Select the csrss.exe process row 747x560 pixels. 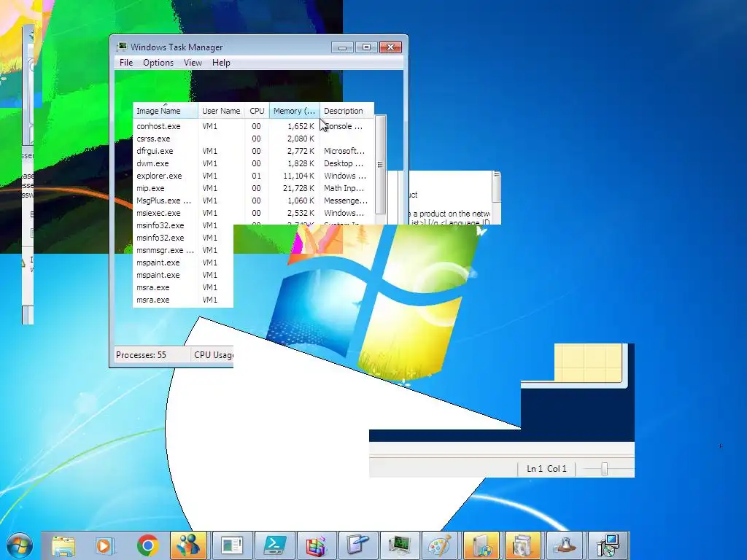[253, 139]
